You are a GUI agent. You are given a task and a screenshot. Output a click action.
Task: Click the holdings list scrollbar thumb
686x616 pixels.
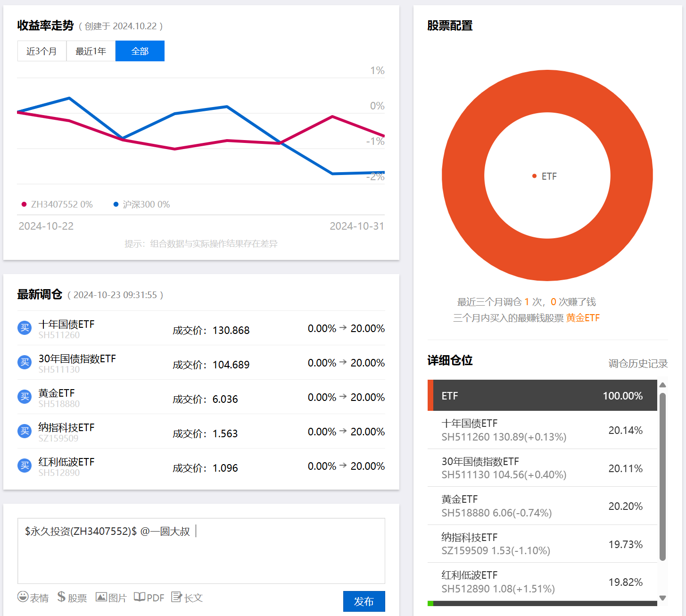662,476
